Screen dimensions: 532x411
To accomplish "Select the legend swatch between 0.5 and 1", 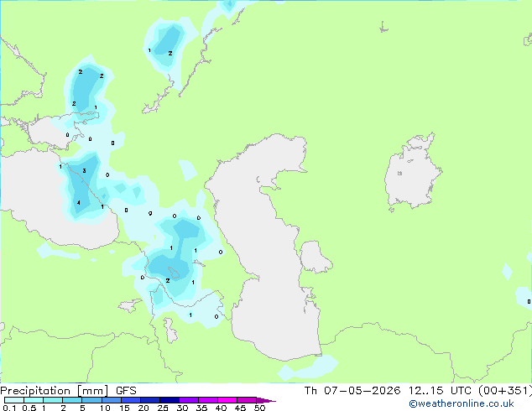I will point(34,400).
